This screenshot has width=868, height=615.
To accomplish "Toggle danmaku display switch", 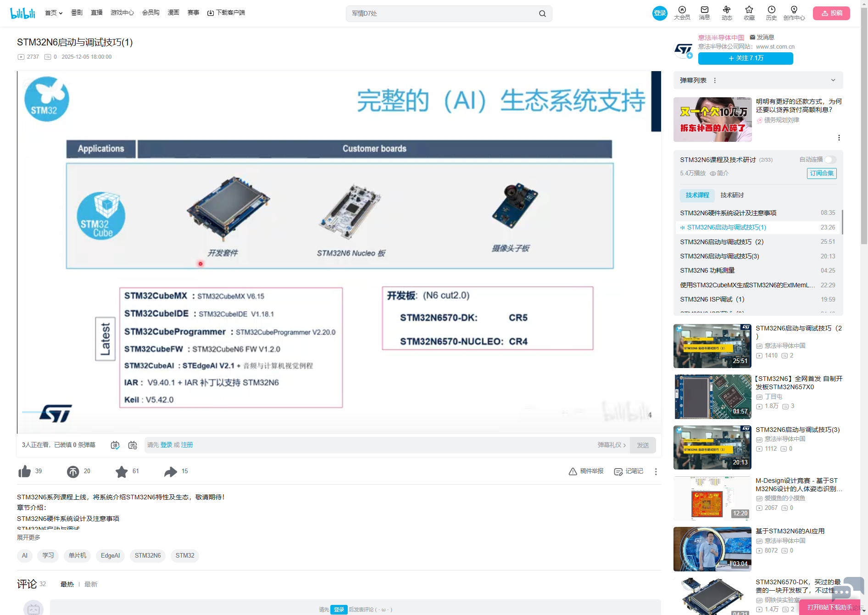I will click(x=115, y=445).
